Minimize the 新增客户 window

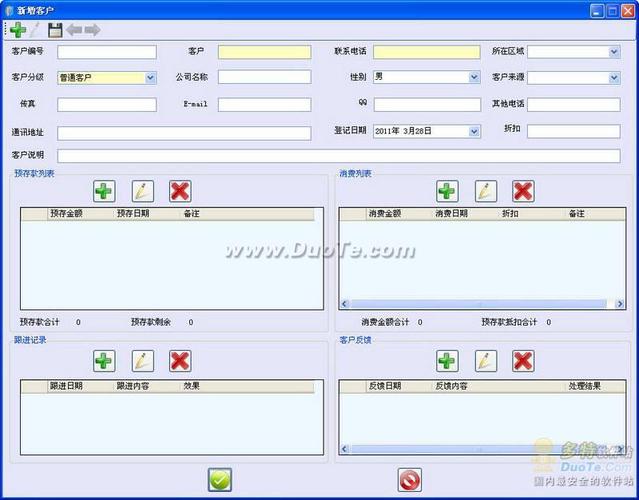pos(597,11)
